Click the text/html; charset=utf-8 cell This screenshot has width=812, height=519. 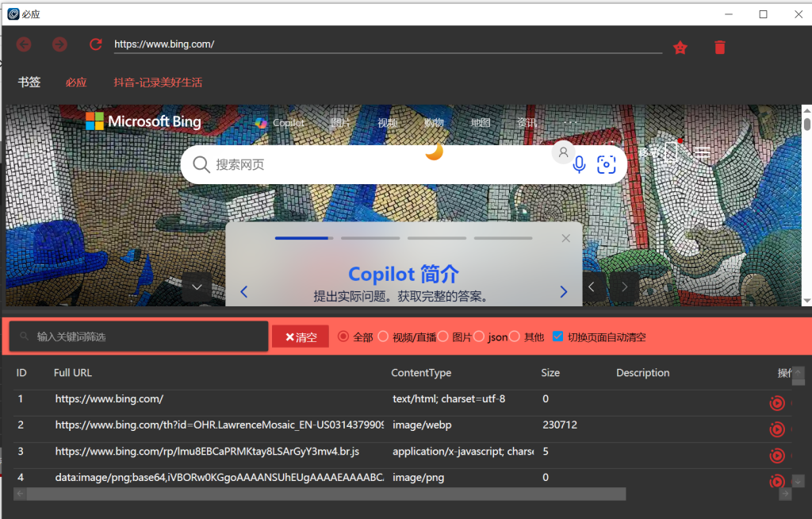[449, 398]
